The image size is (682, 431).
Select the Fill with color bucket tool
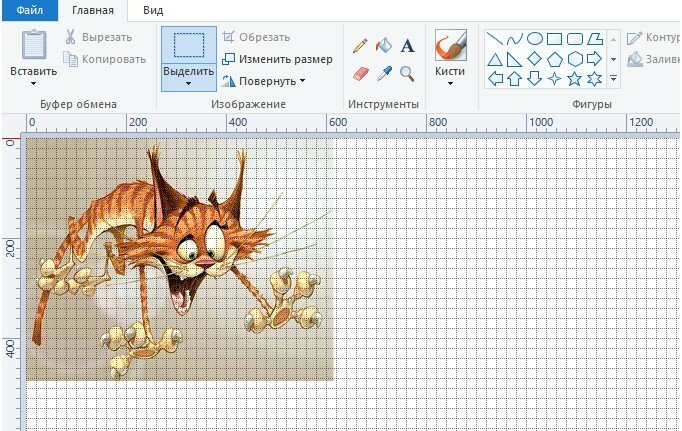[384, 45]
